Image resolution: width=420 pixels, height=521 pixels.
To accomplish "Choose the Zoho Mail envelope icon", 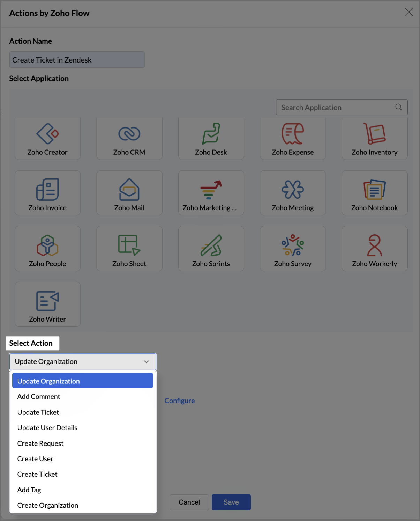I will point(129,189).
